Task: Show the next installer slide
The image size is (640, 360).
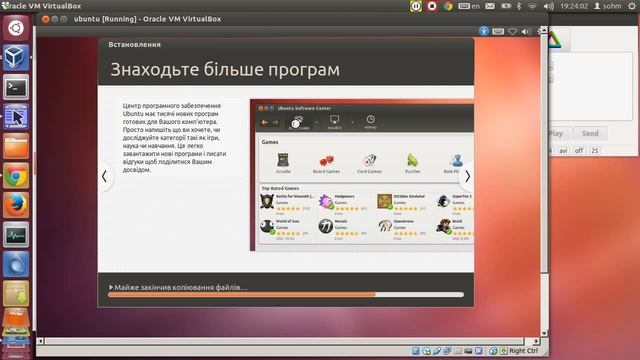Action: tap(467, 176)
